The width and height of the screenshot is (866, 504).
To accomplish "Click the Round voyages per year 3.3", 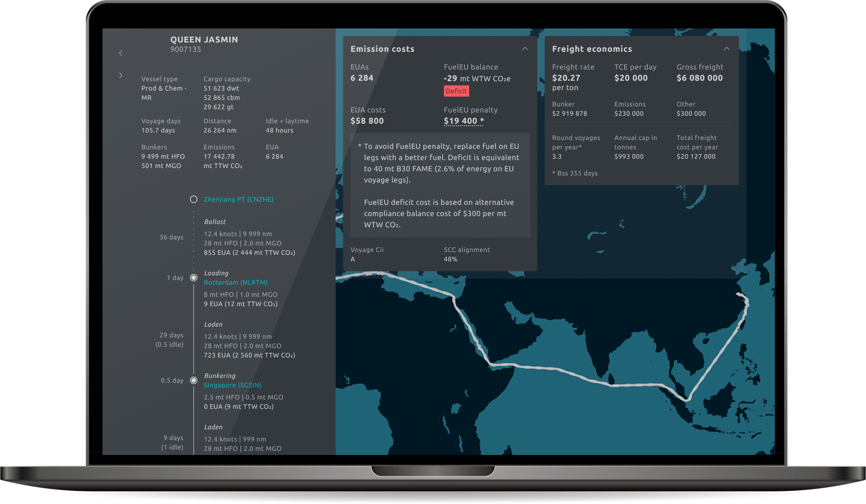I will [556, 156].
